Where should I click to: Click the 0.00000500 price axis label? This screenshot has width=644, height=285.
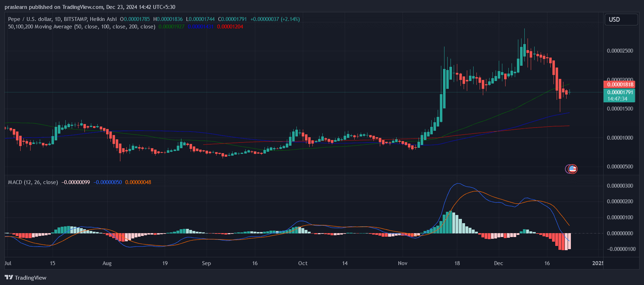coord(620,167)
